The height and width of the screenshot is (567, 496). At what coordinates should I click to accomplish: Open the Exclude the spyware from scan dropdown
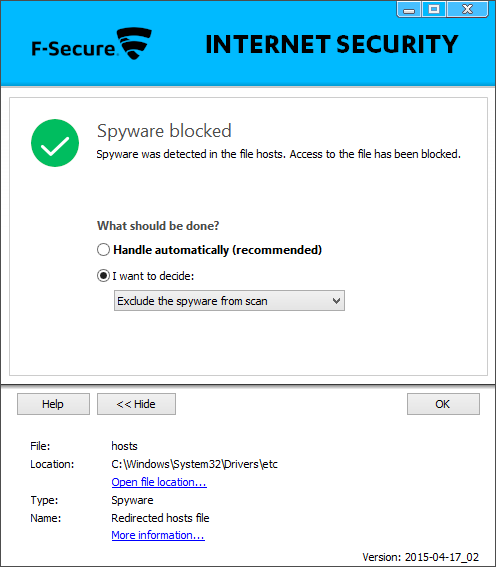(229, 300)
